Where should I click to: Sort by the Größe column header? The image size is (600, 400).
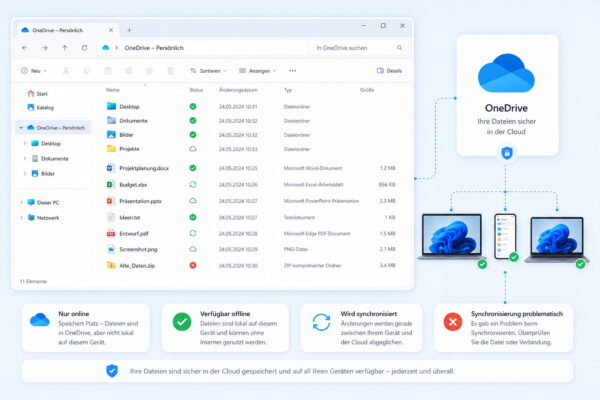(x=367, y=90)
